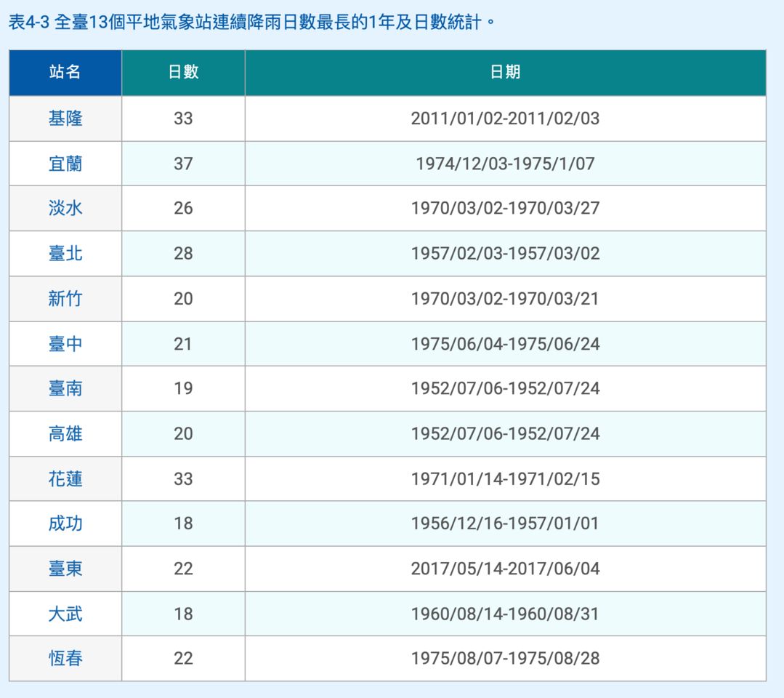The image size is (784, 698).
Task: Open the 高雄 station link
Action: tap(65, 434)
